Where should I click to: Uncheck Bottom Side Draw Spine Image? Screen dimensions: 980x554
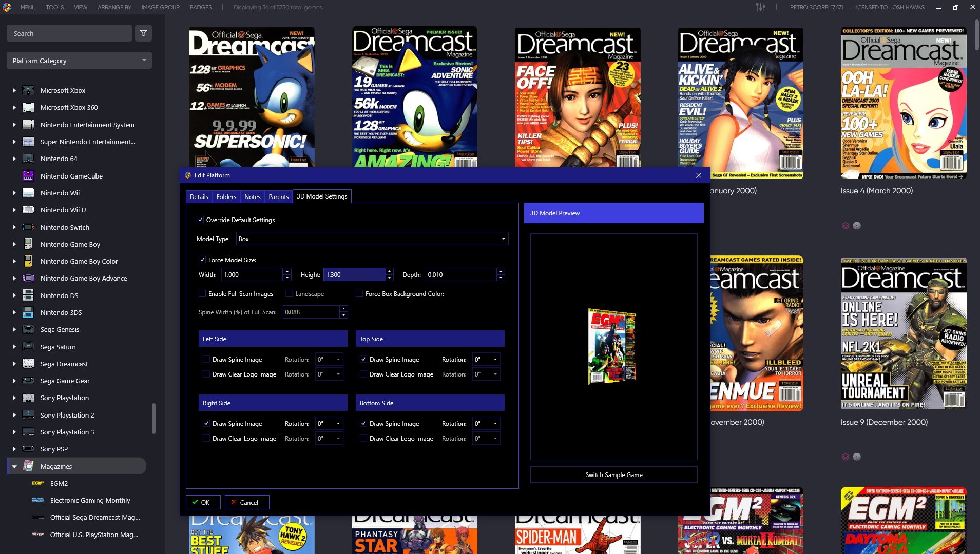[x=363, y=423]
